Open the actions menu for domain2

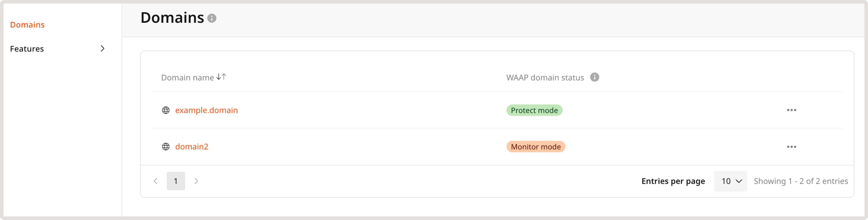(792, 147)
